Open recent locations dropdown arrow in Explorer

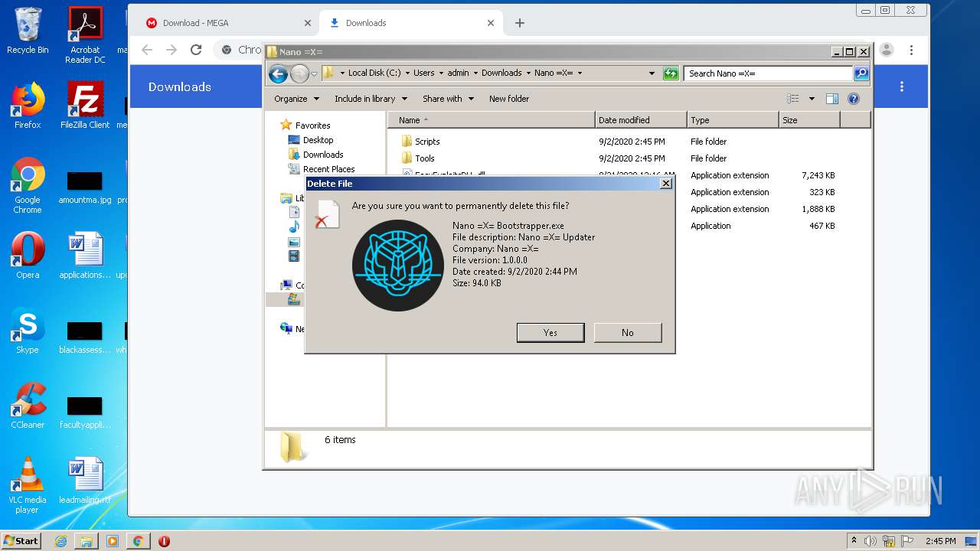tap(314, 73)
